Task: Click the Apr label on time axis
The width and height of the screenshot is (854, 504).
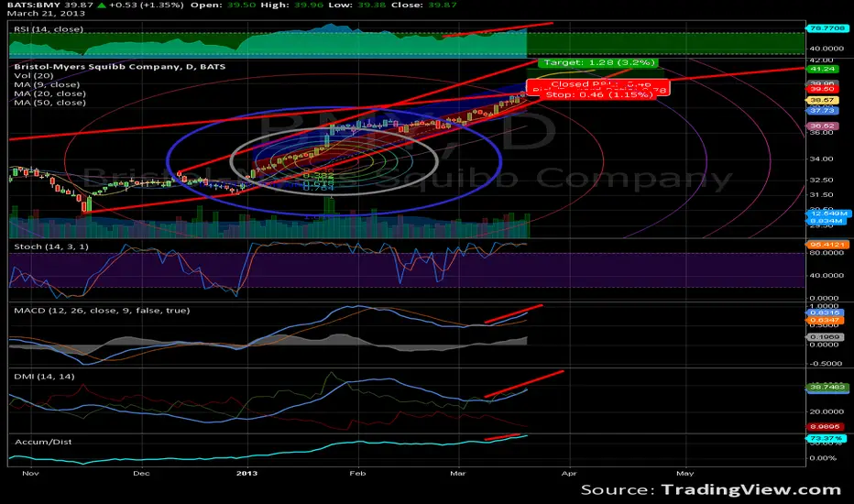Action: [569, 474]
